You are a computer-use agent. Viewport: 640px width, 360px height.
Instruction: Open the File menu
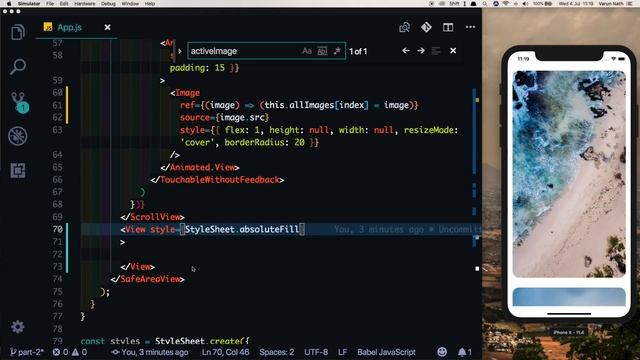click(50, 3)
